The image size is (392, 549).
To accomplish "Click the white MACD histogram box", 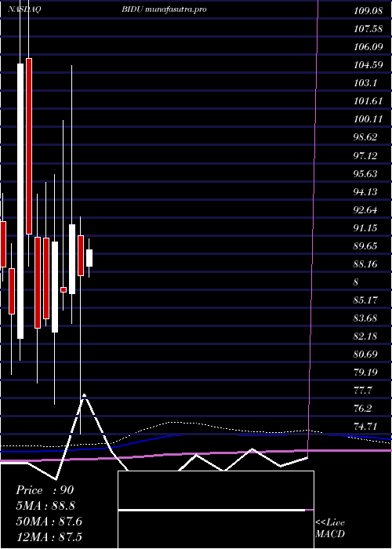I will coord(216,509).
